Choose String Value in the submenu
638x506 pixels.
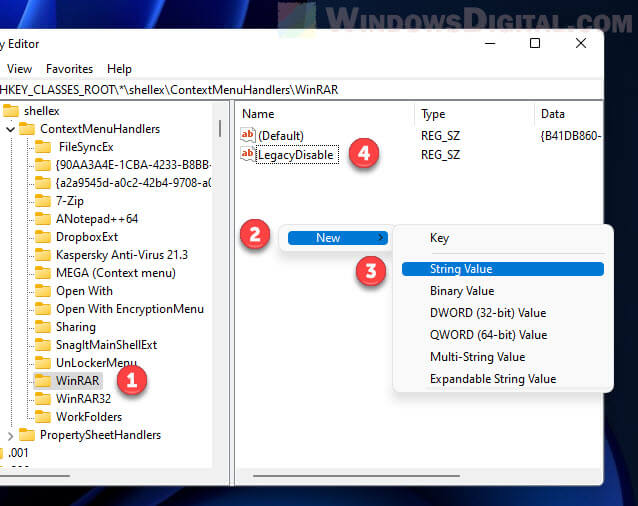click(503, 269)
